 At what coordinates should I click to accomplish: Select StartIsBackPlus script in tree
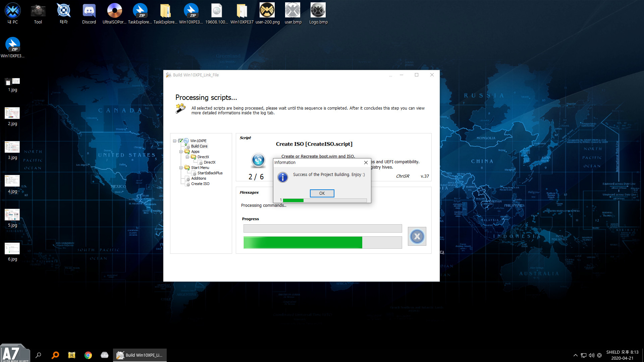click(x=210, y=173)
